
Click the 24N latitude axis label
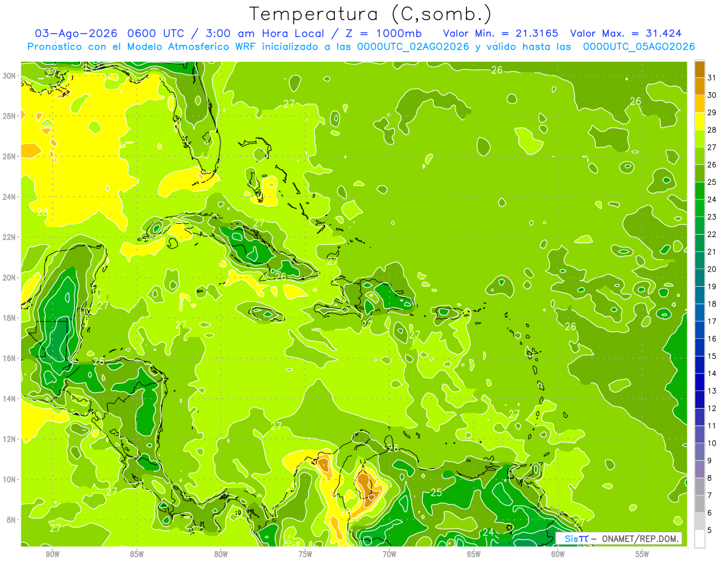pyautogui.click(x=10, y=196)
